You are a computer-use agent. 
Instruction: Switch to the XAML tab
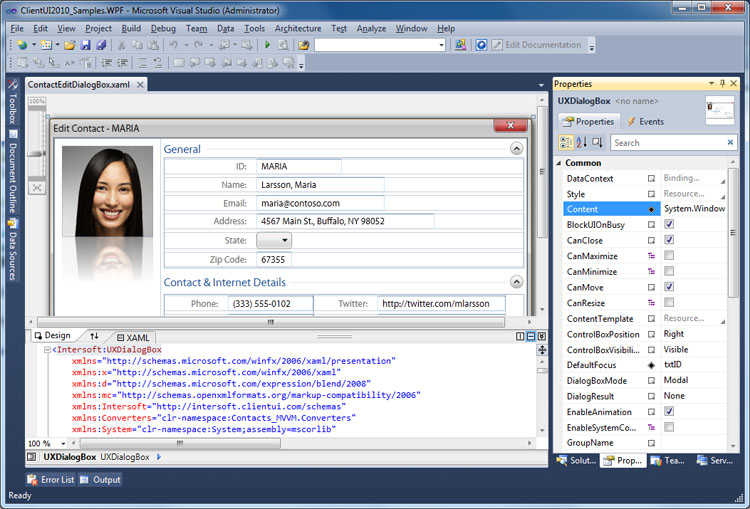click(132, 337)
